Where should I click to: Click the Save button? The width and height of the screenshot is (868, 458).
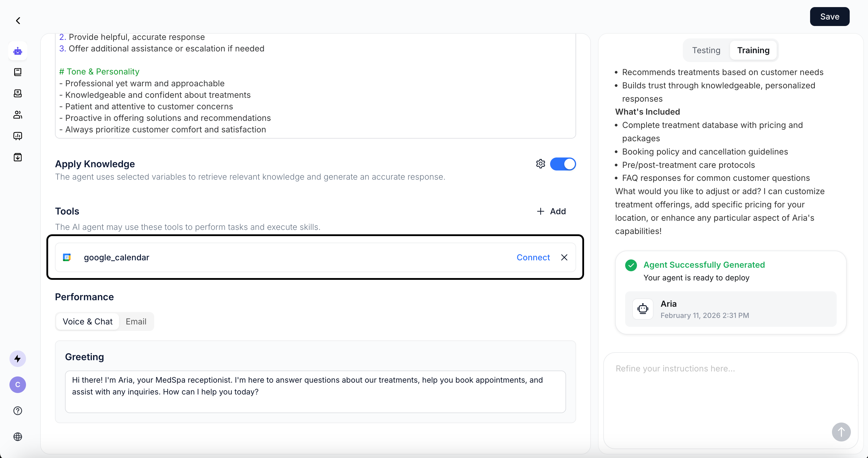point(829,17)
